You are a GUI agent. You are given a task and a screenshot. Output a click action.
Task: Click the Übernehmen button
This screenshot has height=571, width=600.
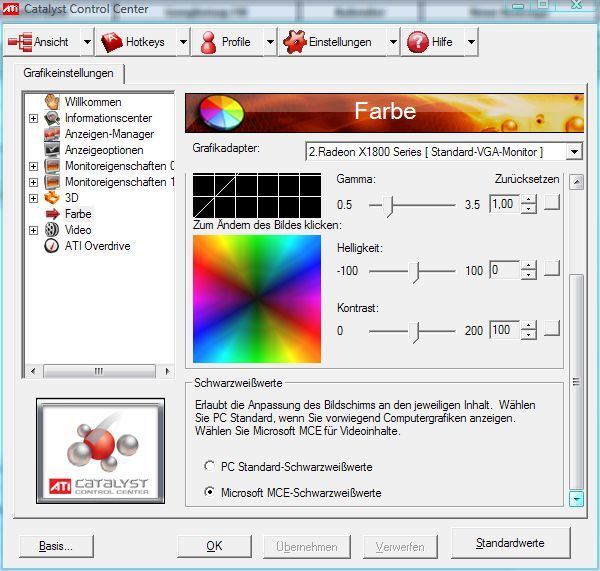(x=307, y=547)
